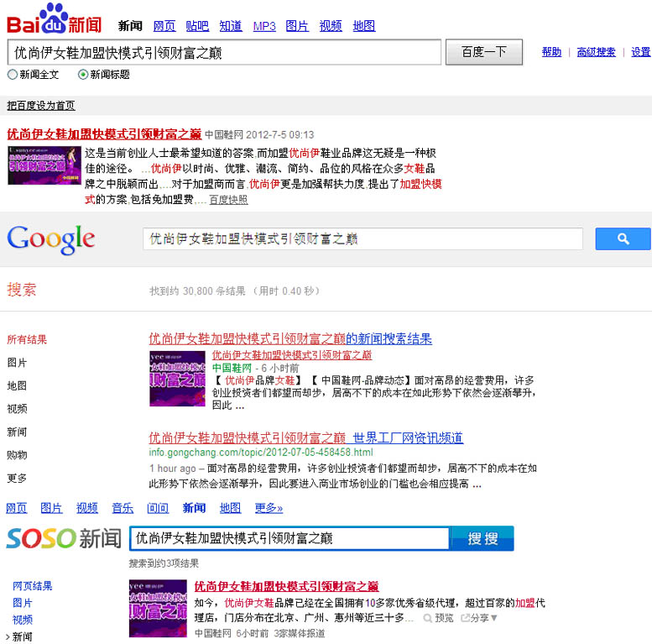Viewport: 652px width, 644px height.
Task: Select the 新闻标题 radio button
Action: tap(83, 75)
